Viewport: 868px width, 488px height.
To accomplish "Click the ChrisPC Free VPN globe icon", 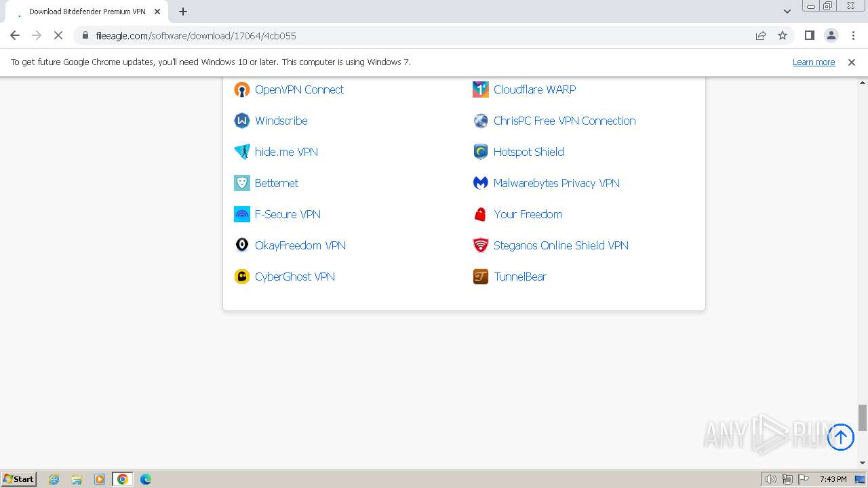I will pyautogui.click(x=481, y=121).
